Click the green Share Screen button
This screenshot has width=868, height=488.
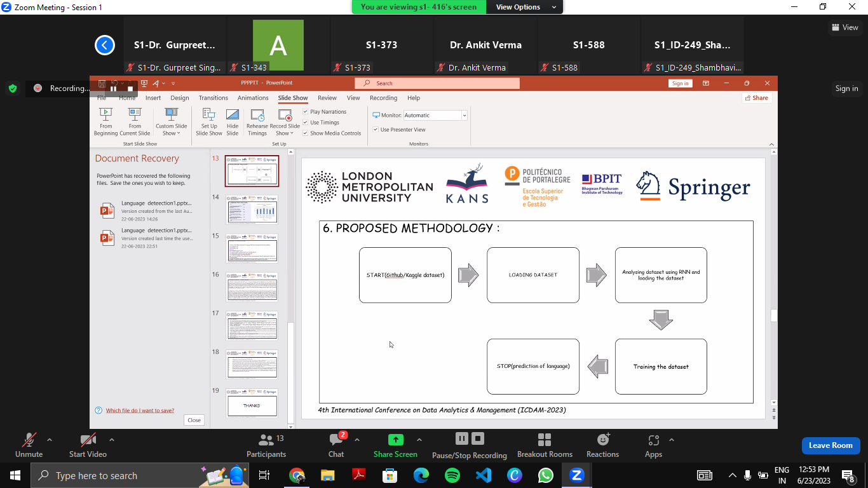click(395, 445)
